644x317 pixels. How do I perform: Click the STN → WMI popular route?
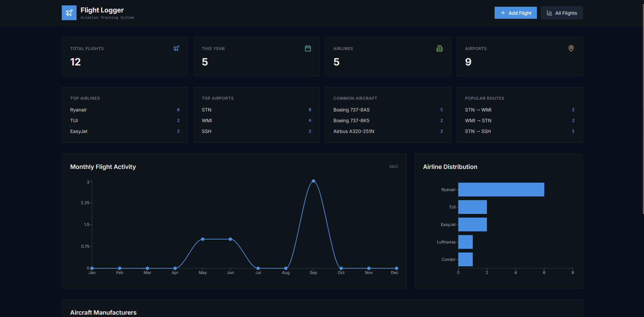point(478,110)
